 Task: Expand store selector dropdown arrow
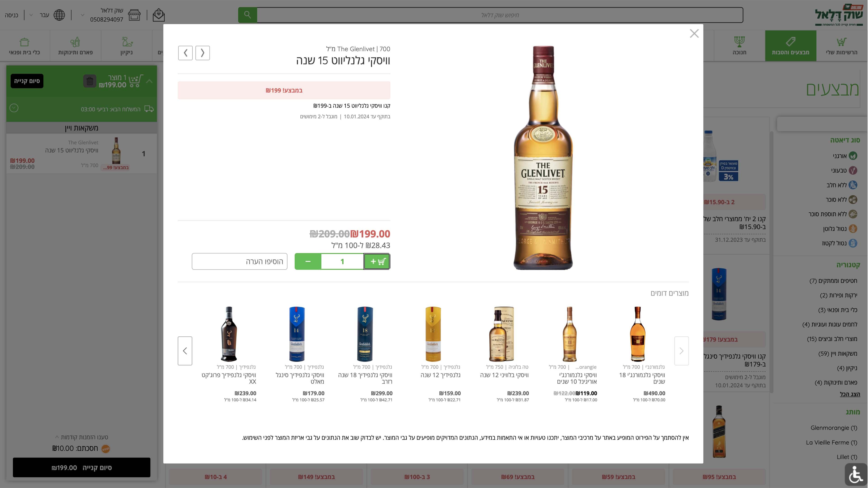pos(83,15)
